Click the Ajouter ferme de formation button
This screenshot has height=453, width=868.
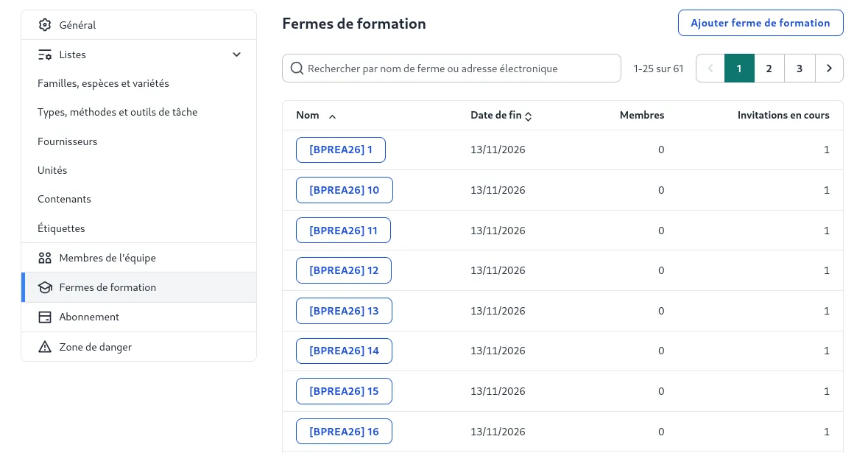pos(761,23)
